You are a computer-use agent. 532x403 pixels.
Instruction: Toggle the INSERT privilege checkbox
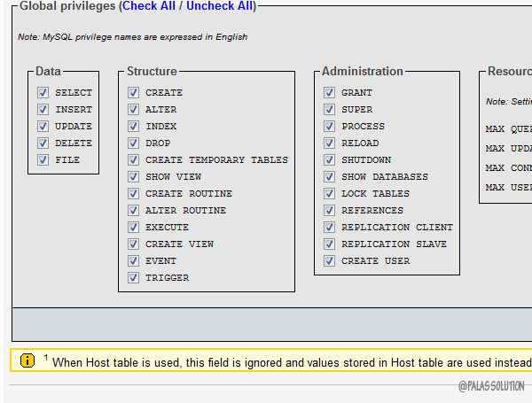(x=43, y=109)
